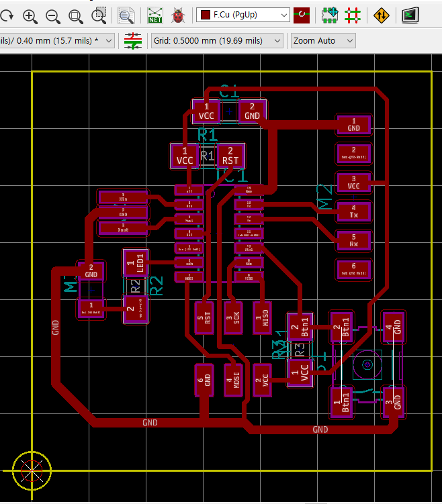Viewport: 442px width, 504px height.
Task: Click the Redo arrow icon
Action: point(7,15)
